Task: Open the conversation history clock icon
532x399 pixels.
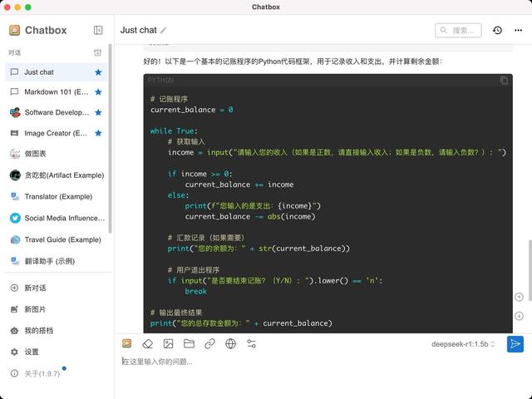Action: [497, 31]
